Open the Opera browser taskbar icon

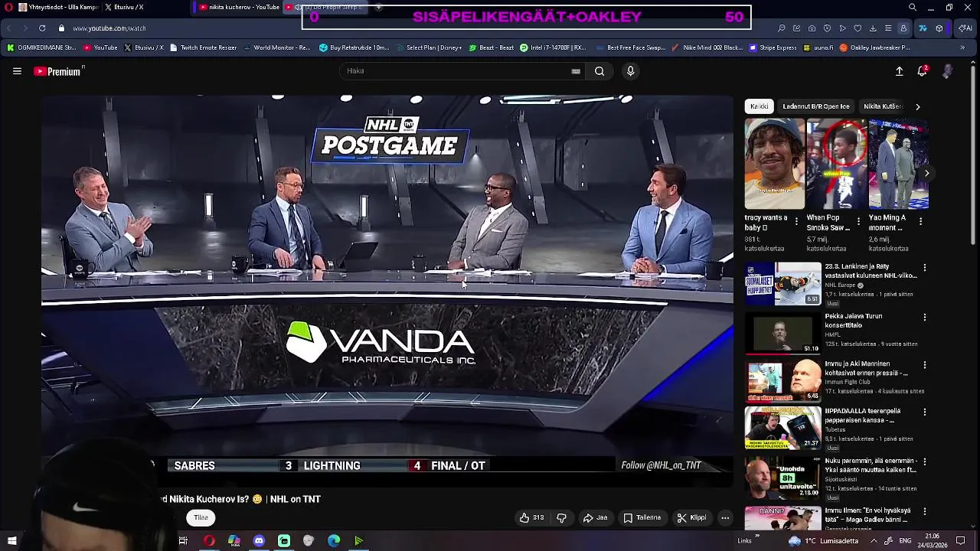pos(209,541)
